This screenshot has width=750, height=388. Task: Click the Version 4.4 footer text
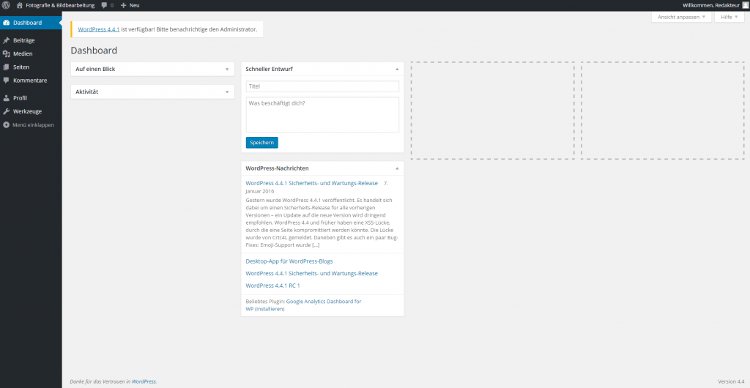pos(731,382)
